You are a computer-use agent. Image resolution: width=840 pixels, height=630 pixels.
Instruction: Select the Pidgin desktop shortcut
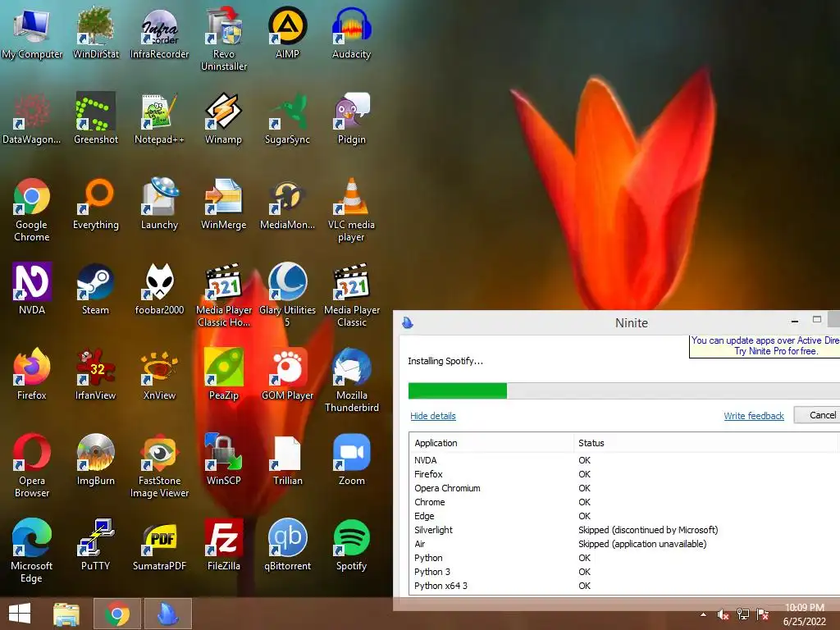(x=351, y=118)
